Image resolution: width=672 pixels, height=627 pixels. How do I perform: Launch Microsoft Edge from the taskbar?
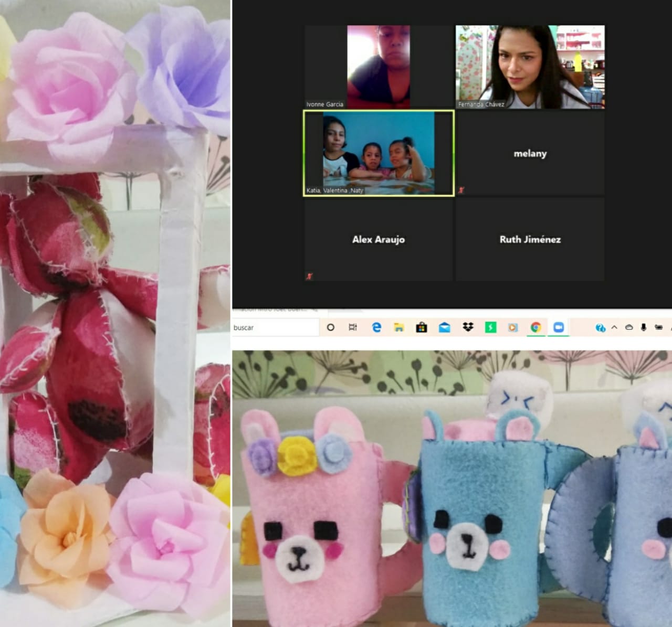click(x=376, y=327)
